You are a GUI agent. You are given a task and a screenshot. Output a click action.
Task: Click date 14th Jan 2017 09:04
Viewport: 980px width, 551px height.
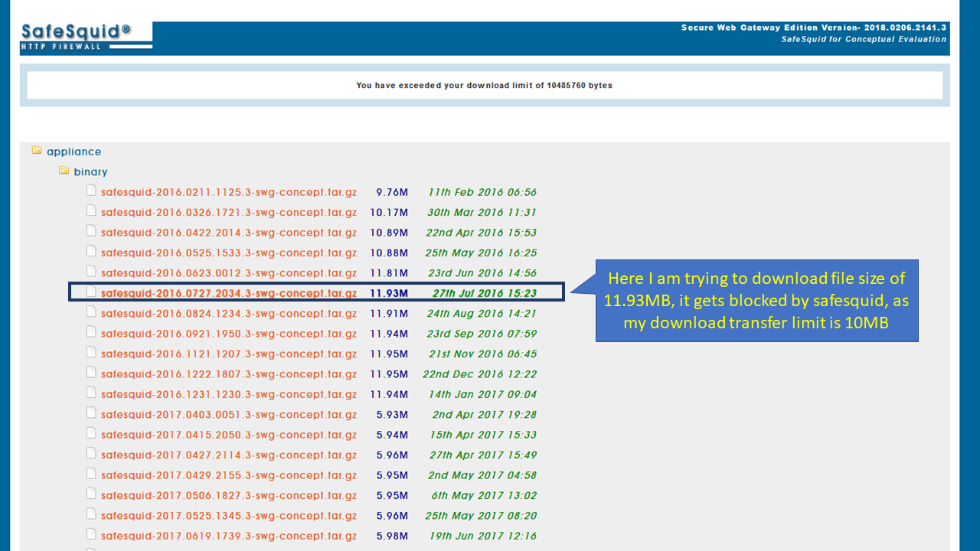(x=482, y=395)
